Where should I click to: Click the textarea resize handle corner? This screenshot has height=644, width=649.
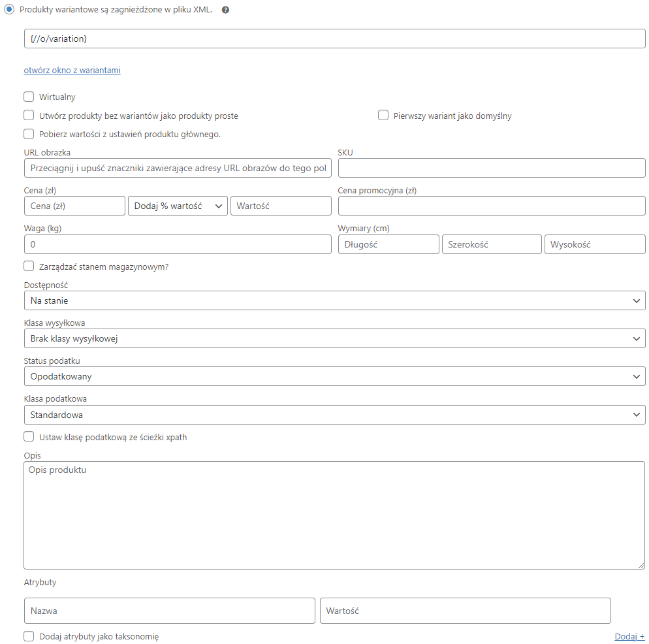click(x=641, y=566)
